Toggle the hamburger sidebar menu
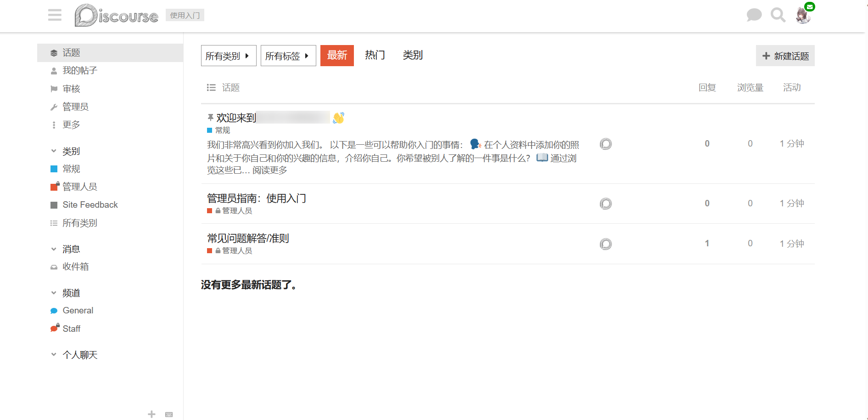This screenshot has height=420, width=868. click(55, 15)
